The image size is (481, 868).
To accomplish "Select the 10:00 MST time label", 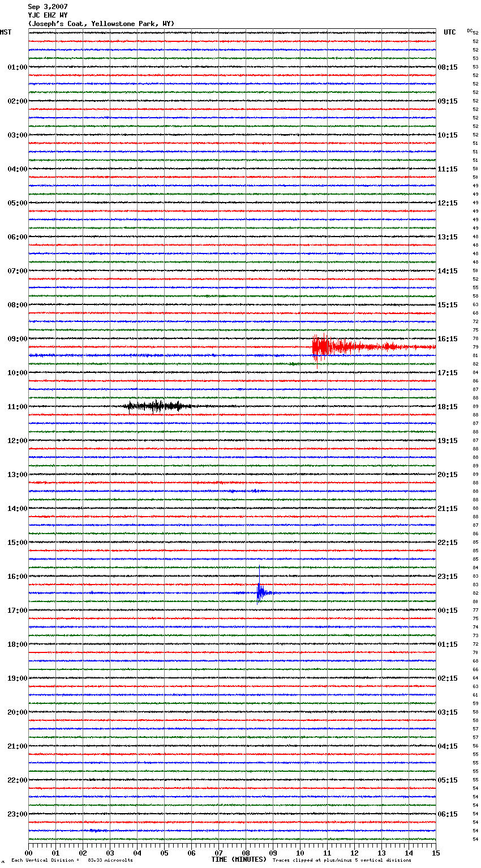I will click(x=18, y=373).
